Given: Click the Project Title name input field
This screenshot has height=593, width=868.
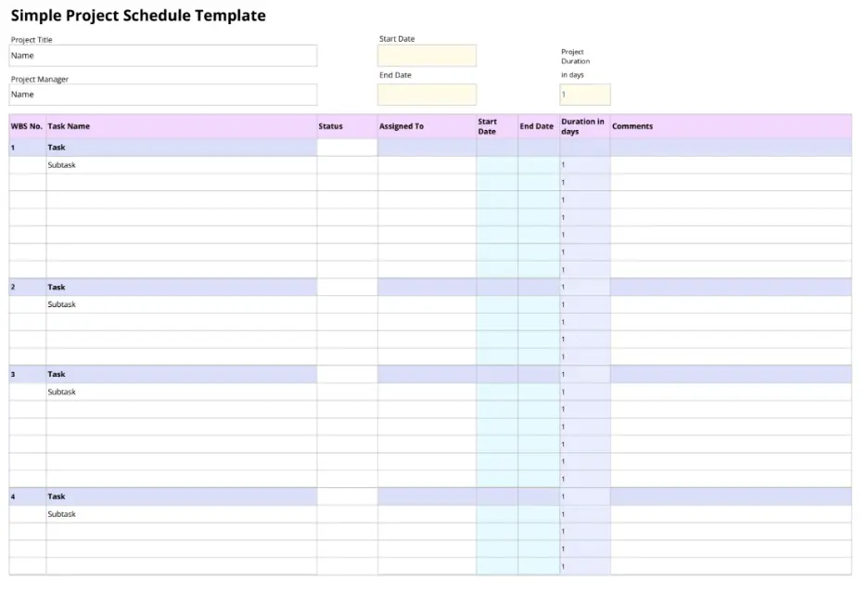Looking at the screenshot, I should pyautogui.click(x=162, y=55).
